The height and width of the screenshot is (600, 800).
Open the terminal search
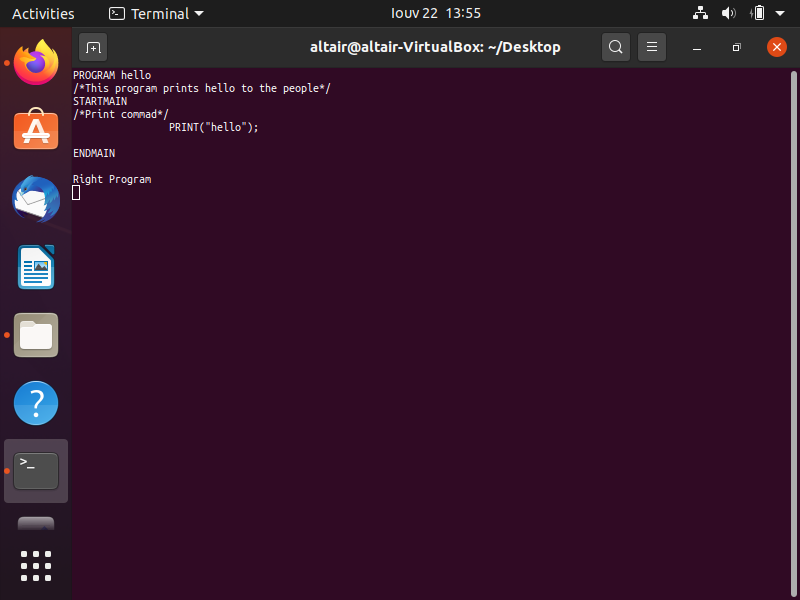coord(615,47)
